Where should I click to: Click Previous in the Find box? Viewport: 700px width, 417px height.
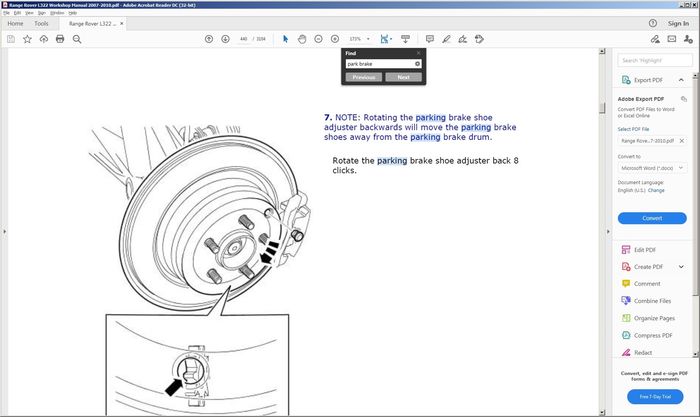click(364, 77)
